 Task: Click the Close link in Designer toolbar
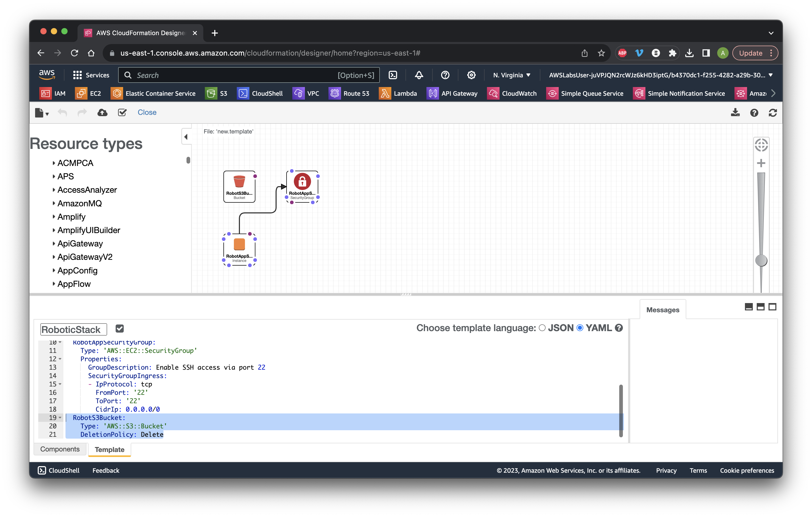click(147, 112)
